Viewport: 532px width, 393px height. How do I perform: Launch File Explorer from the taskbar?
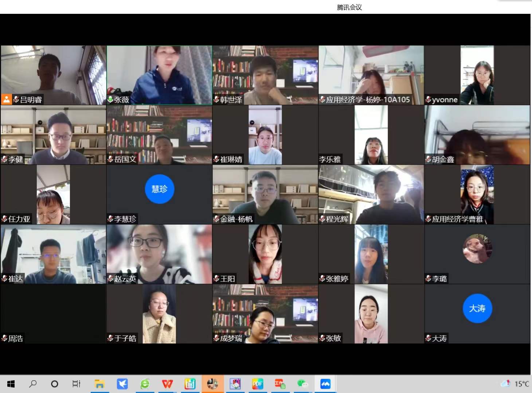99,384
